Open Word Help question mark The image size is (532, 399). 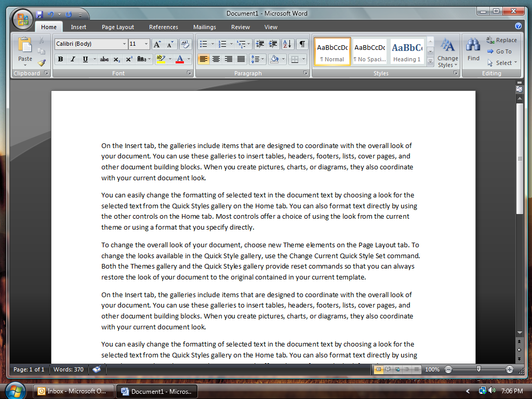point(518,26)
